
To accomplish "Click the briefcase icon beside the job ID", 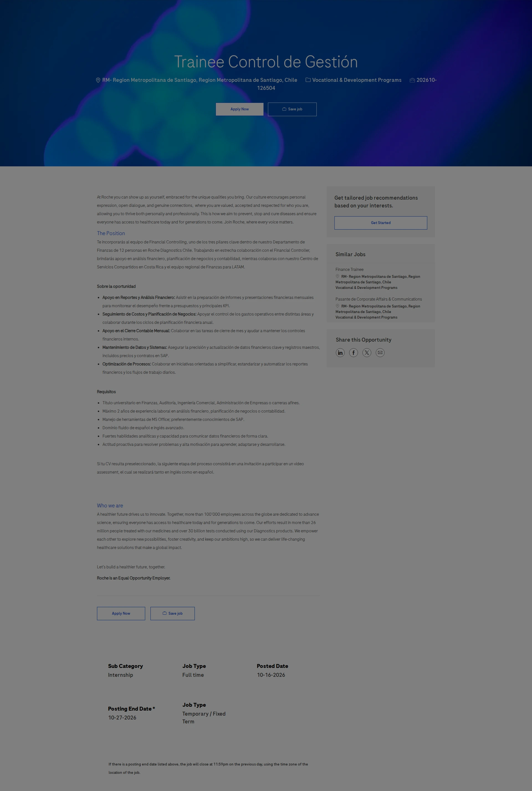I will [x=412, y=80].
